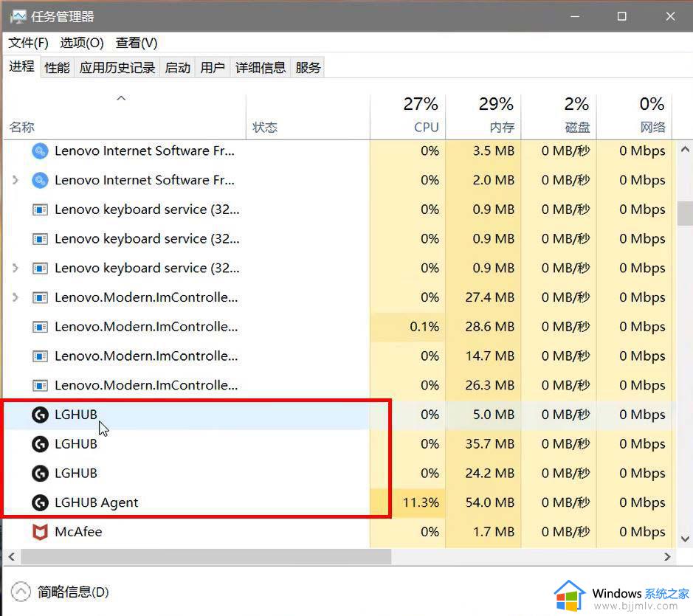Click the 0.1% CPU value
Screen dimensions: 693x616
(424, 327)
